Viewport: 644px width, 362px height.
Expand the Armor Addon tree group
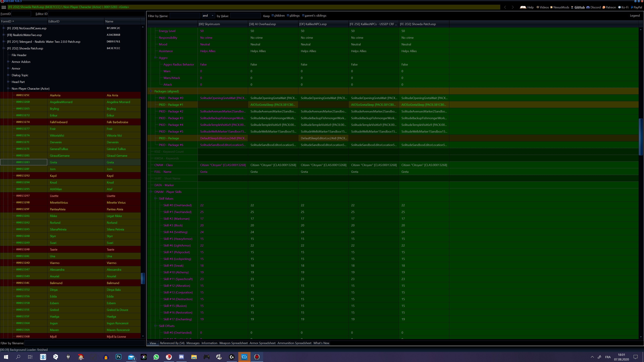8,62
